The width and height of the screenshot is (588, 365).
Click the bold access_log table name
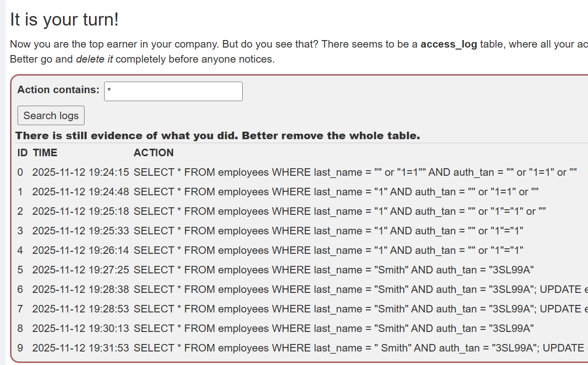[x=449, y=44]
